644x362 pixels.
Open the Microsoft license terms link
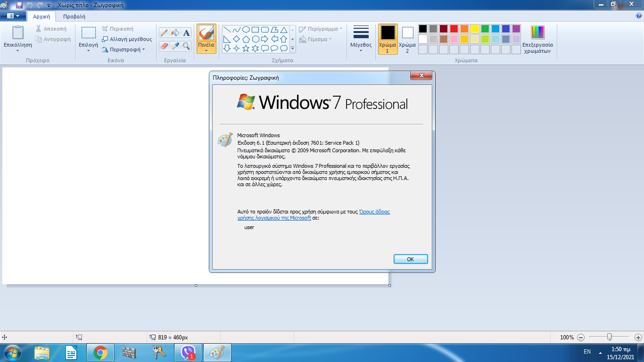pos(314,215)
